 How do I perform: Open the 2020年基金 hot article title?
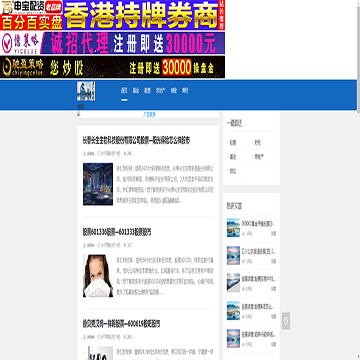[x=259, y=223]
